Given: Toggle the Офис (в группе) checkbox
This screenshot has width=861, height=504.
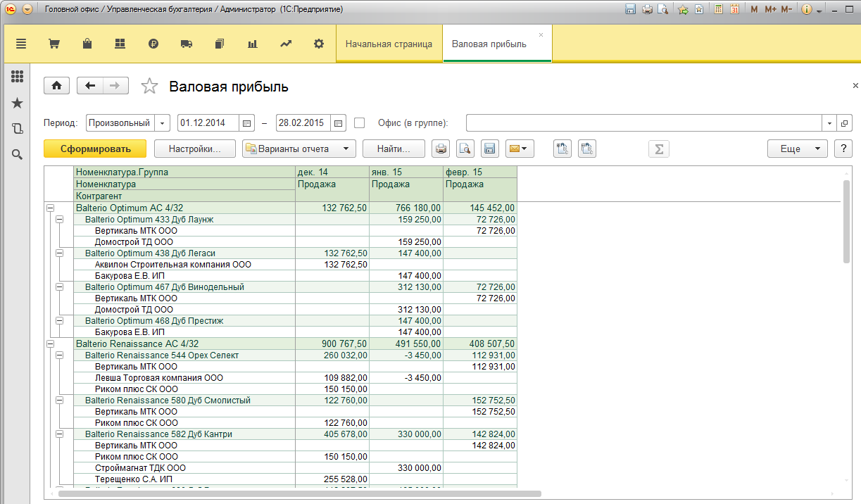Looking at the screenshot, I should [360, 122].
